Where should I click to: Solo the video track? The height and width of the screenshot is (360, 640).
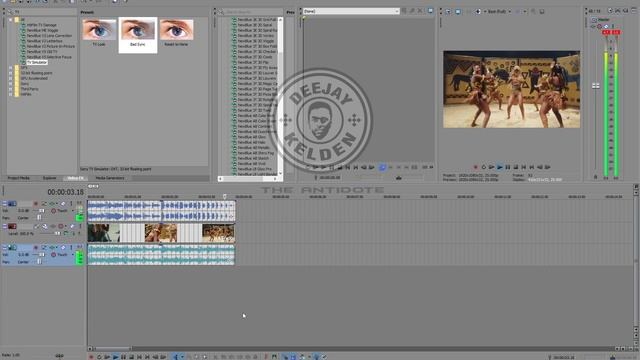pos(80,226)
